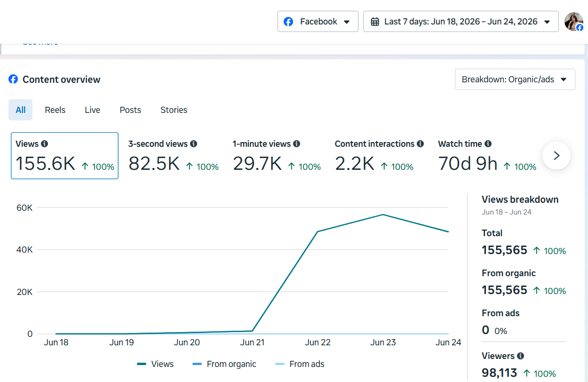Click the 70d 9h watch time value

(468, 164)
